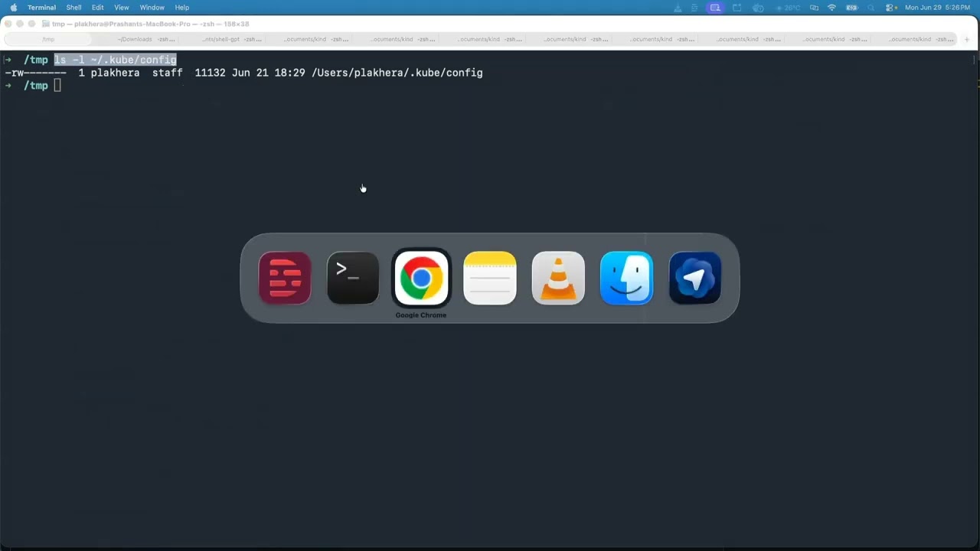The height and width of the screenshot is (551, 980).
Task: Switch to Finder in app switcher
Action: point(626,278)
